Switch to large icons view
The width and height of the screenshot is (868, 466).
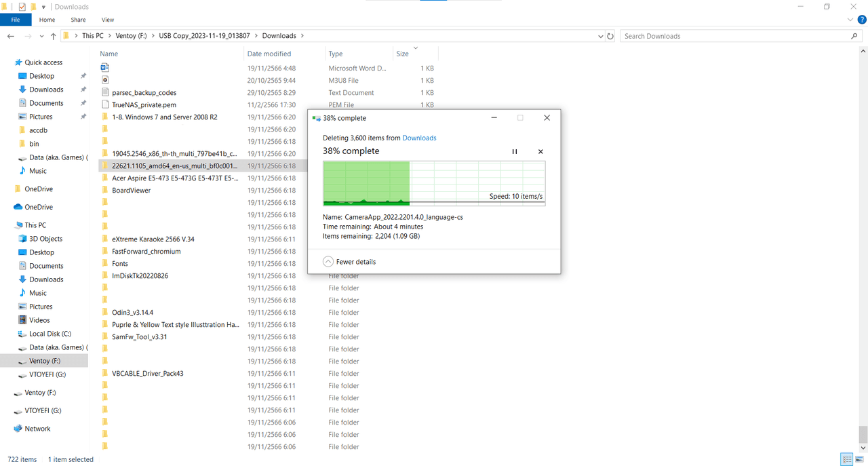(859, 459)
